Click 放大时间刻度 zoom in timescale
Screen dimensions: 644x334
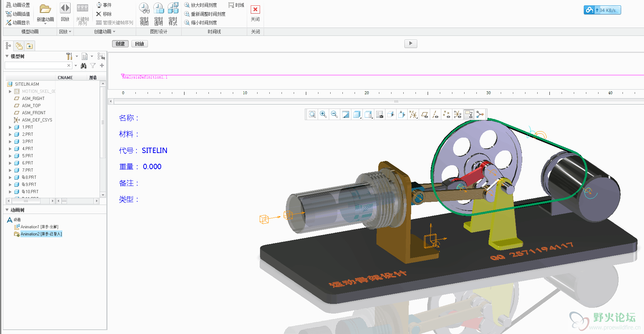coord(201,5)
